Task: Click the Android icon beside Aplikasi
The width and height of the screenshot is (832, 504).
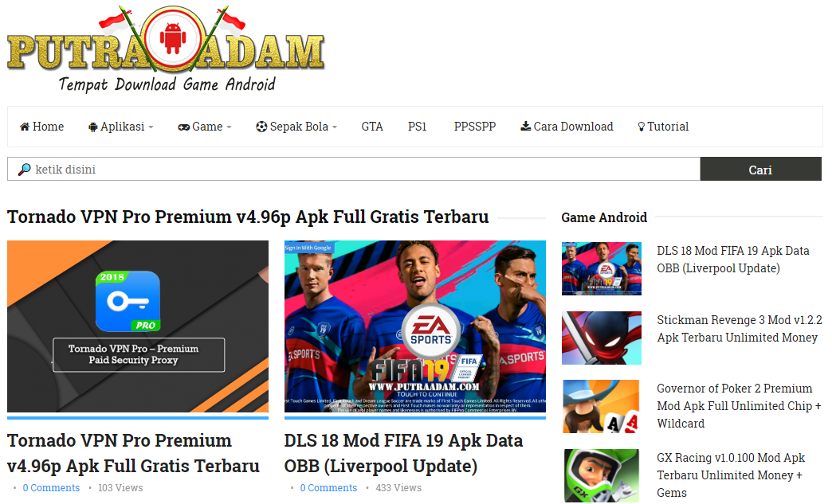Action: point(93,127)
